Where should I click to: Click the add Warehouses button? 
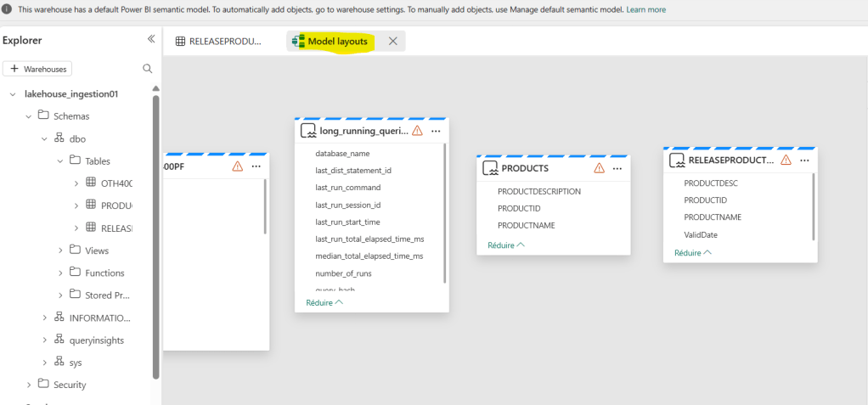(37, 69)
